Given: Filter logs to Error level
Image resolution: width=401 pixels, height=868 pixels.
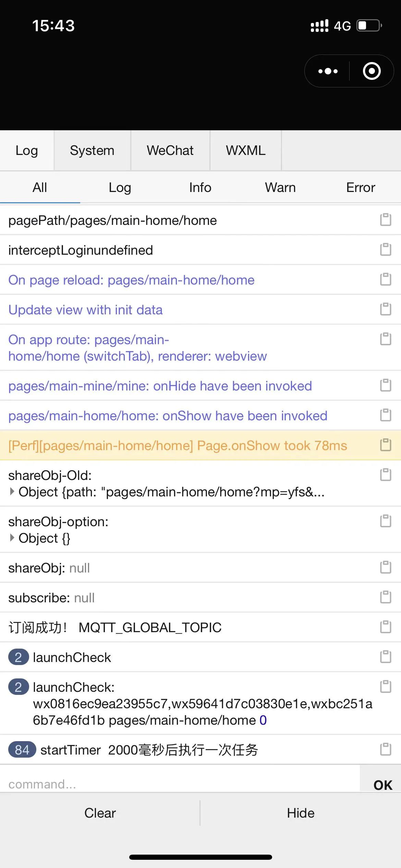Looking at the screenshot, I should (361, 188).
